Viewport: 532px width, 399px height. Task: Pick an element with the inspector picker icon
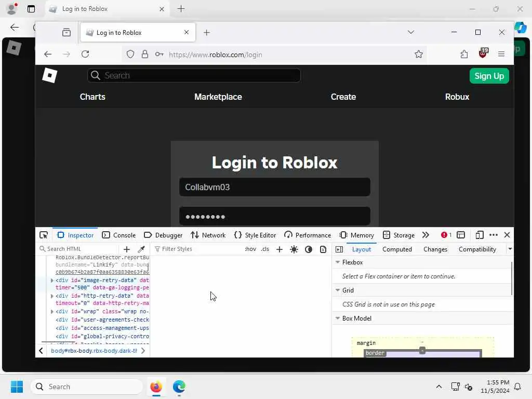click(44, 235)
